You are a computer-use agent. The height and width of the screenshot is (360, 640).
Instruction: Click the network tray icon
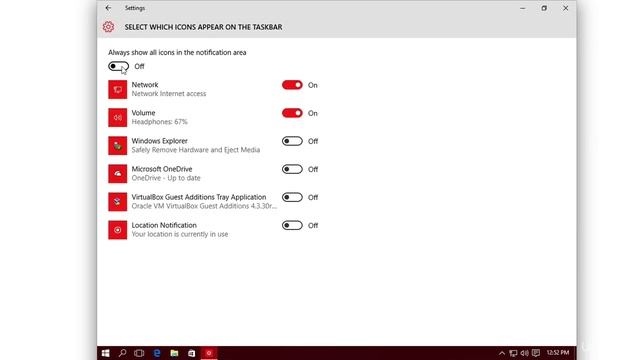[x=513, y=353]
